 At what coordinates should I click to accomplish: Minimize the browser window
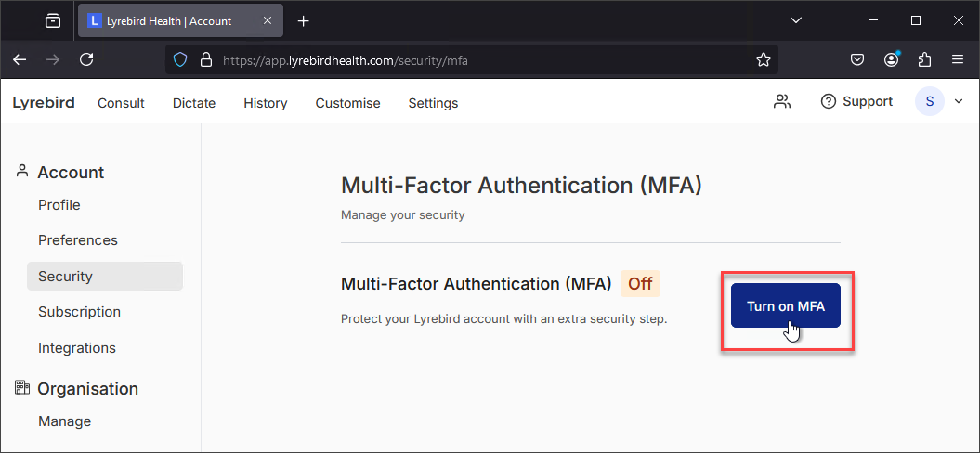point(874,20)
